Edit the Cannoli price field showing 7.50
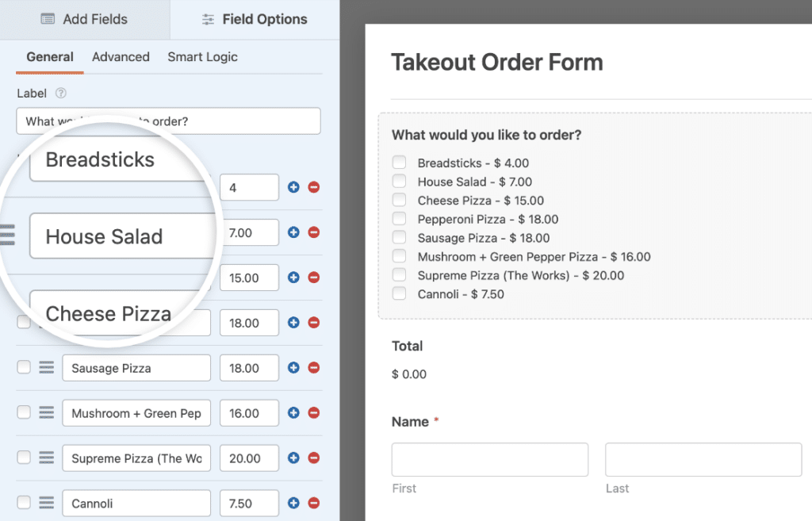Image resolution: width=812 pixels, height=521 pixels. 248,503
